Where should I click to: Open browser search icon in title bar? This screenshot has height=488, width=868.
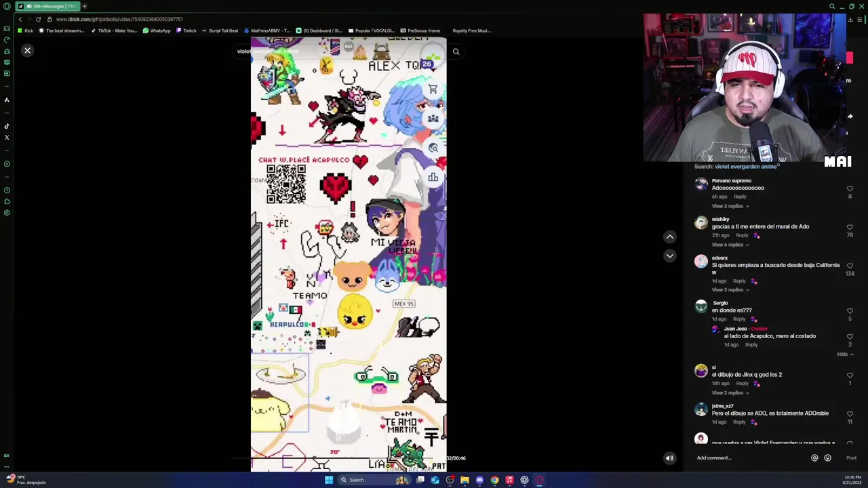(831, 6)
